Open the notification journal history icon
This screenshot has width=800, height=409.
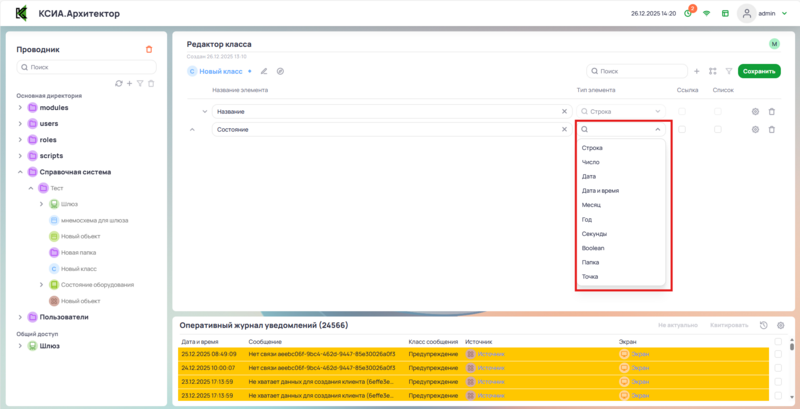click(x=764, y=325)
